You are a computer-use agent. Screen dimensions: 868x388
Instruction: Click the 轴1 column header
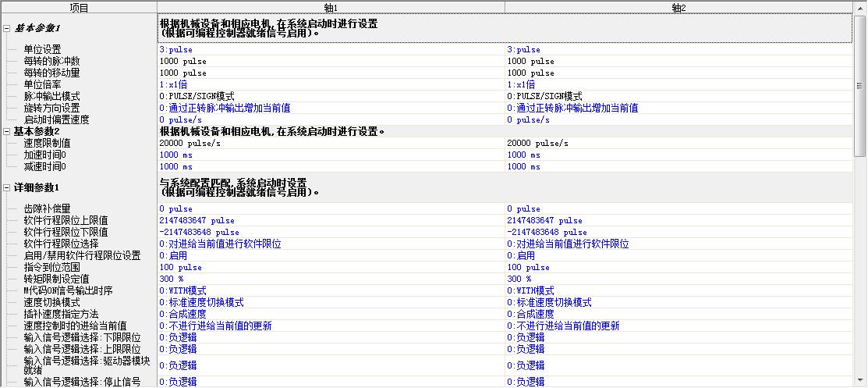(331, 7)
